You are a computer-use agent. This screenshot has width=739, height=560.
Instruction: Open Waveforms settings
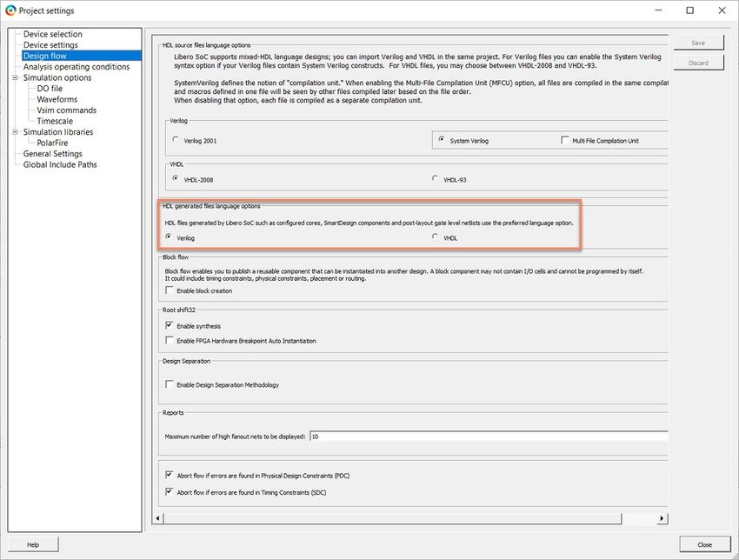point(57,99)
